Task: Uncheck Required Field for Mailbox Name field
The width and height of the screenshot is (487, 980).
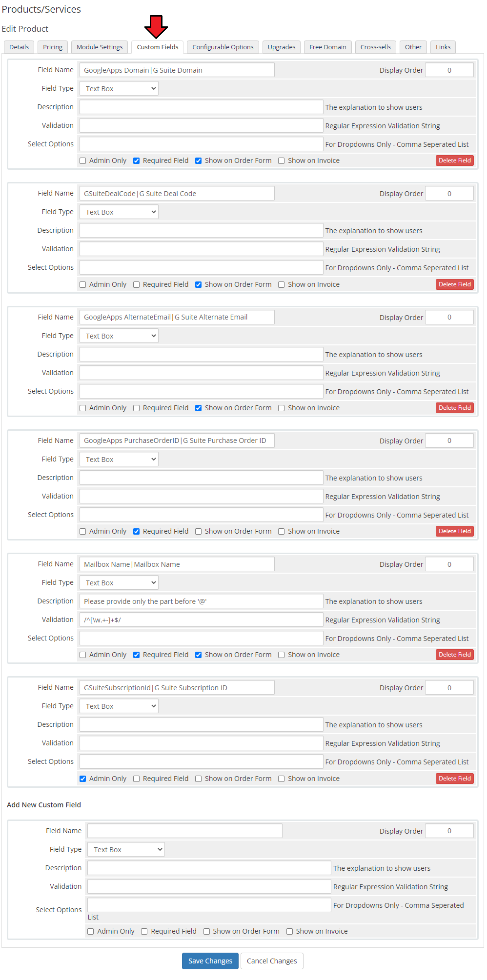Action: [x=137, y=655]
